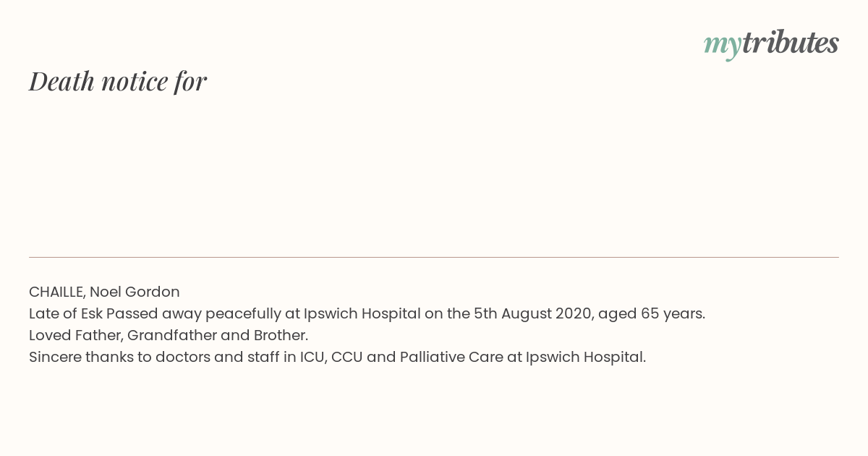Click "Ipswich Hospital." in the thanks line

(586, 357)
